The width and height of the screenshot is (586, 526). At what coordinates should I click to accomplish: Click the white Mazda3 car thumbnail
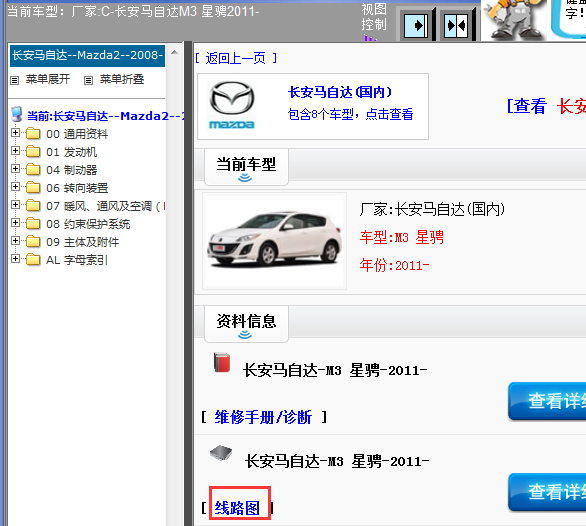pos(274,241)
